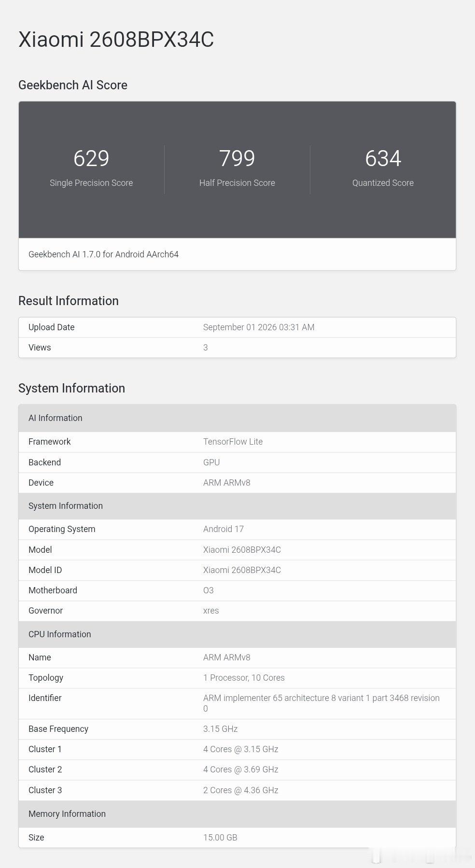Click the "Cluster 1" row label
475x868 pixels.
pyautogui.click(x=45, y=749)
